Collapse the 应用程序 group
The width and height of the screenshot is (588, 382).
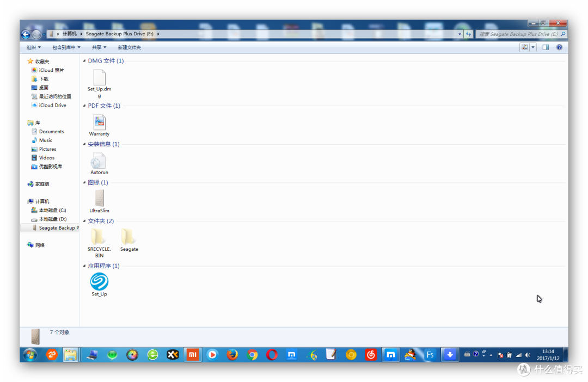84,266
